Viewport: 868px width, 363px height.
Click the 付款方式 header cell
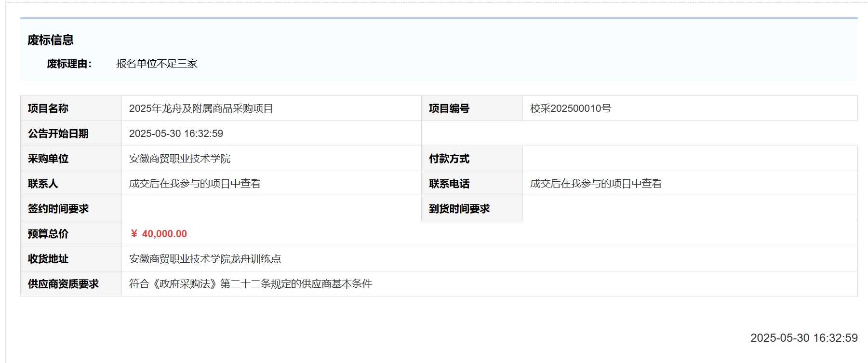(449, 159)
